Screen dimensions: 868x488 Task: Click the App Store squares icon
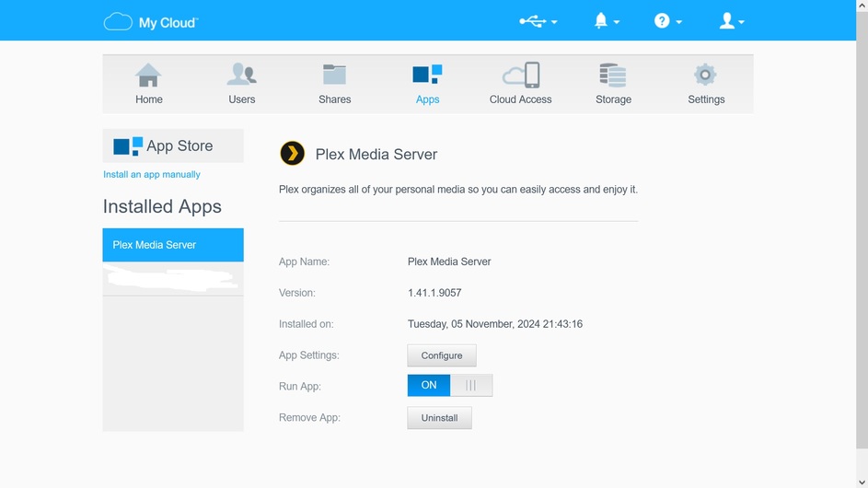(x=128, y=146)
